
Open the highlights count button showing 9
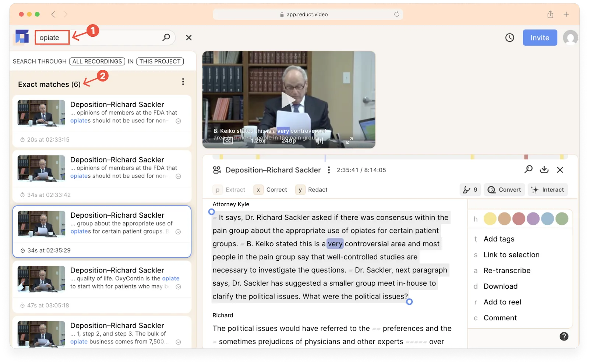(x=470, y=190)
